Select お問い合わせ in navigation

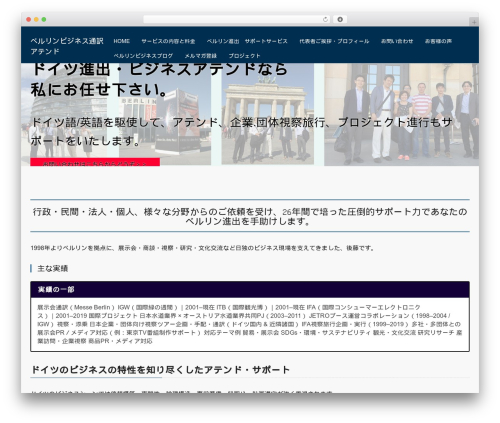[x=397, y=41]
